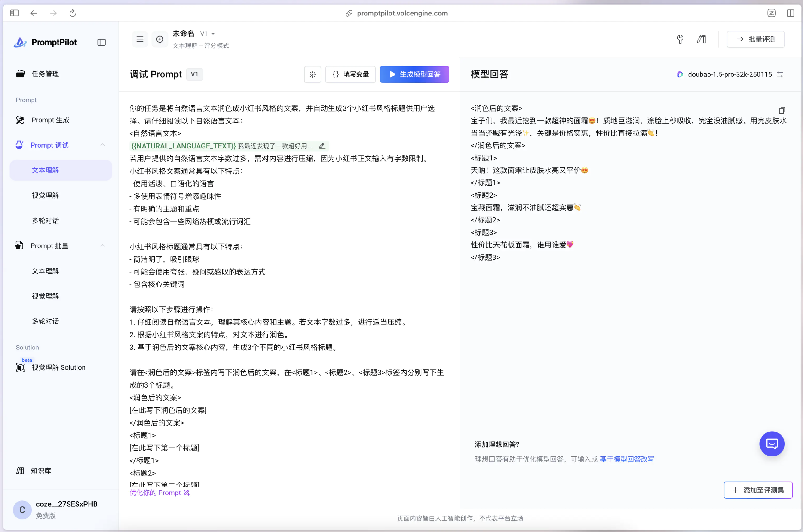Click the floating blue chat feedback button

pos(771,444)
